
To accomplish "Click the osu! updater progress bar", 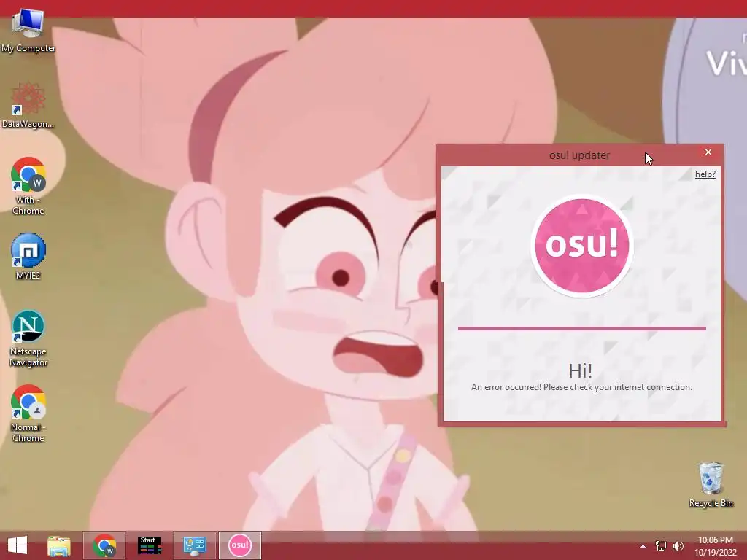I will tap(581, 328).
